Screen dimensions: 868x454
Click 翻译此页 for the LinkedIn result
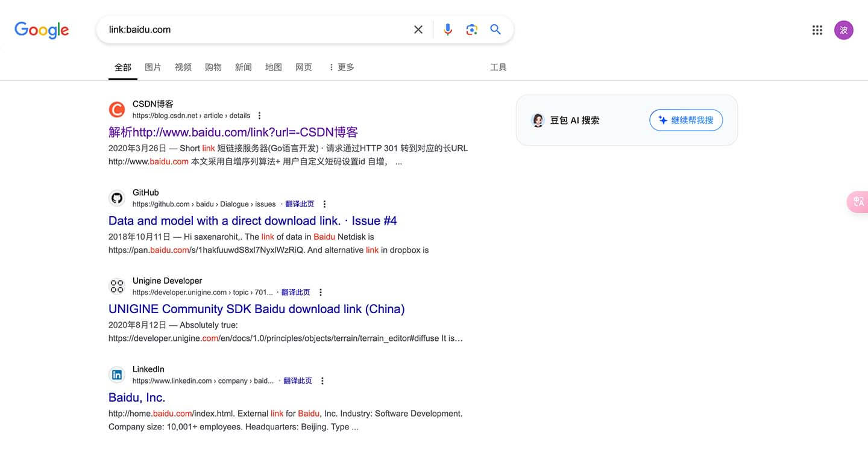[x=298, y=381]
